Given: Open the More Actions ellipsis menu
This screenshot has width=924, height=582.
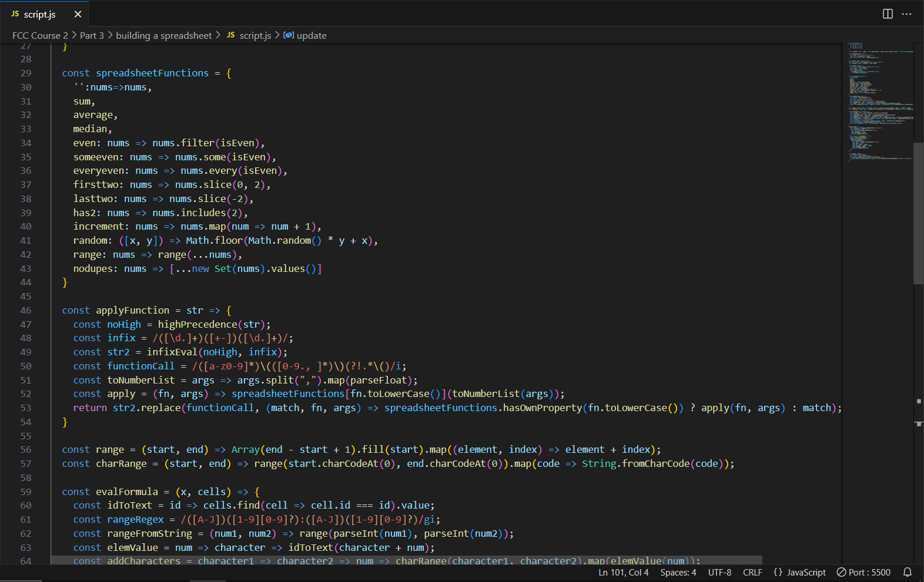Looking at the screenshot, I should pos(907,14).
